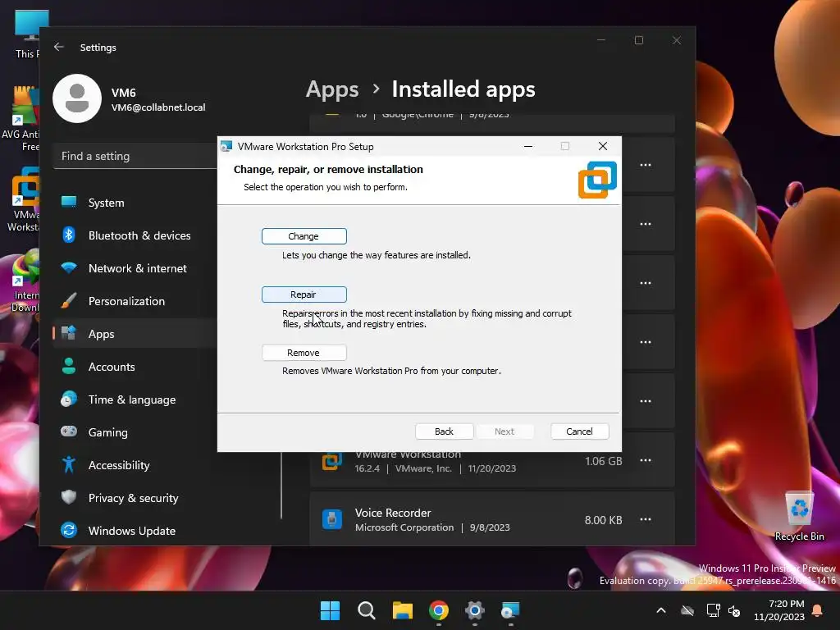Click the Change button in VMware Setup
This screenshot has height=630, width=840.
click(304, 236)
